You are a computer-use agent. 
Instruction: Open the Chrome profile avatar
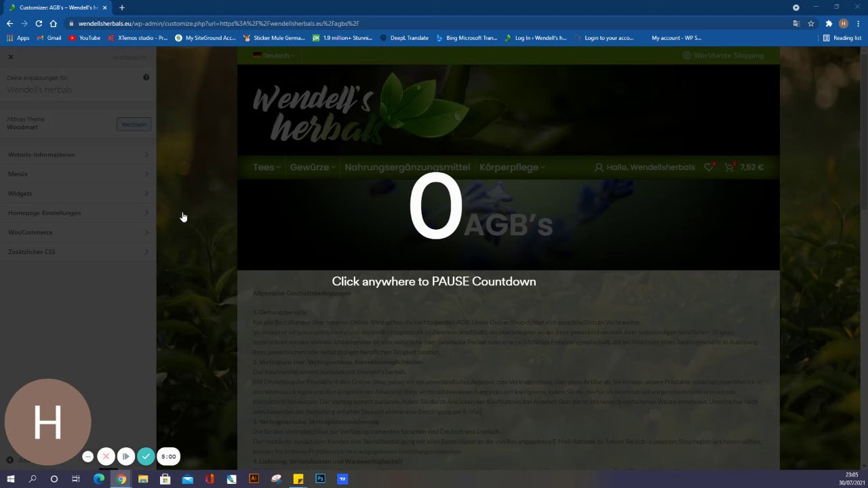pyautogui.click(x=844, y=23)
